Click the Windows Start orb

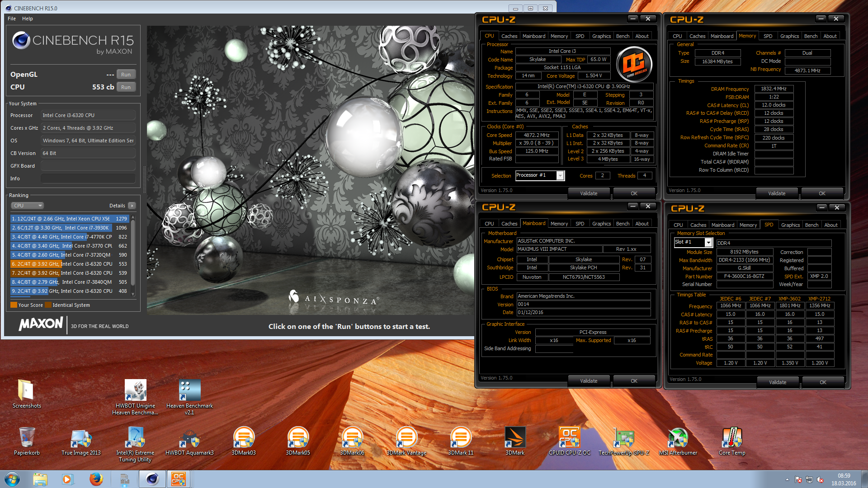click(12, 479)
